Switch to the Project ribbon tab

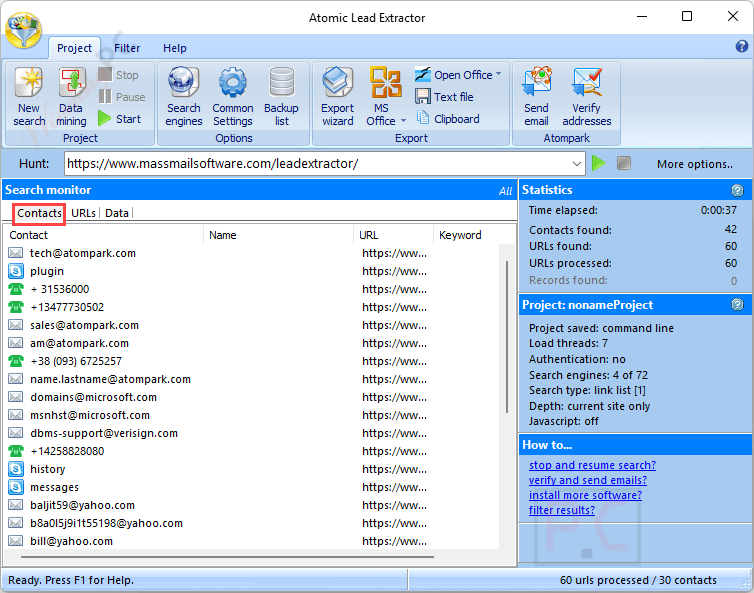click(x=74, y=48)
